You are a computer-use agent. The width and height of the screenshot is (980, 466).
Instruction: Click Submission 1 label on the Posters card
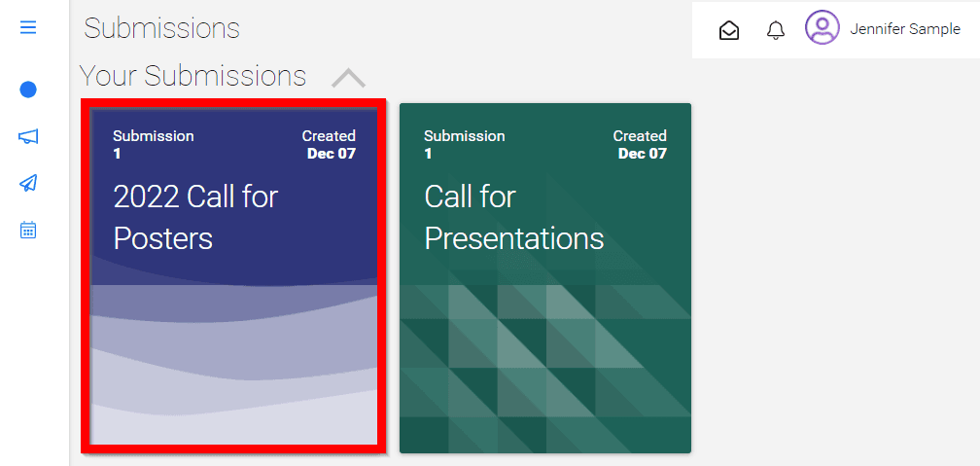(x=154, y=145)
